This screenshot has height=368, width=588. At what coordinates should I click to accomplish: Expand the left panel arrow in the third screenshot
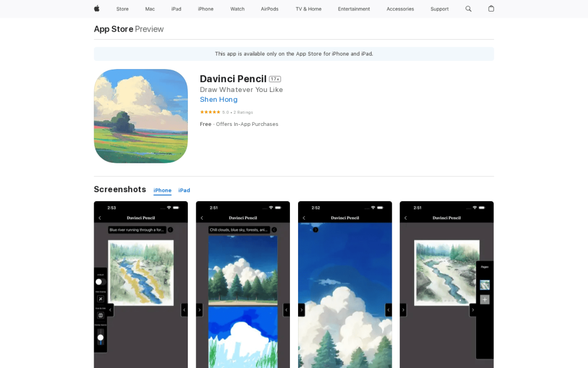[x=301, y=310]
